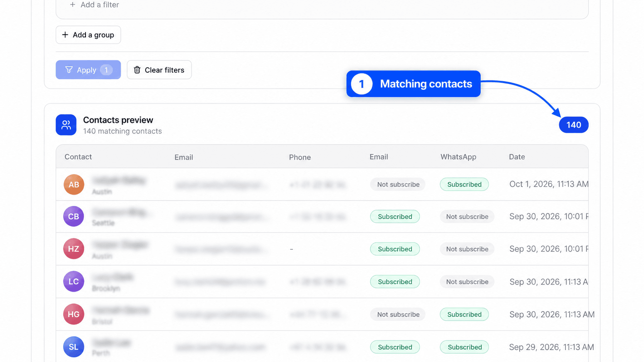Click the Contacts preview people icon
Viewport: 644px width, 362px height.
[x=66, y=125]
